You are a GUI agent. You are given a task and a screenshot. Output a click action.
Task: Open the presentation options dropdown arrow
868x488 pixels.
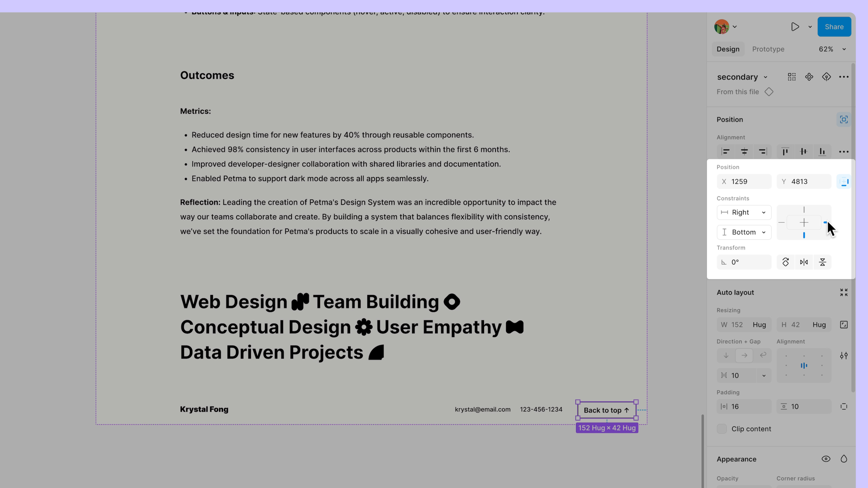pos(810,27)
